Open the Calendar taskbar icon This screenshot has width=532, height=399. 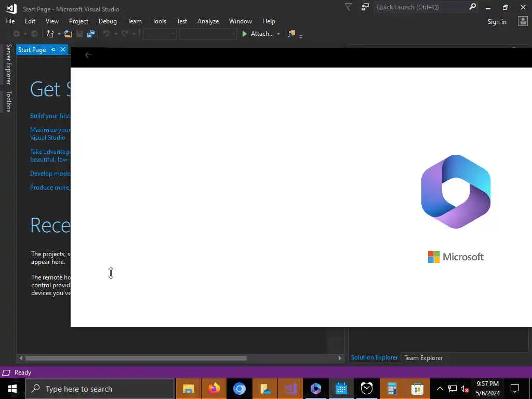(x=341, y=389)
